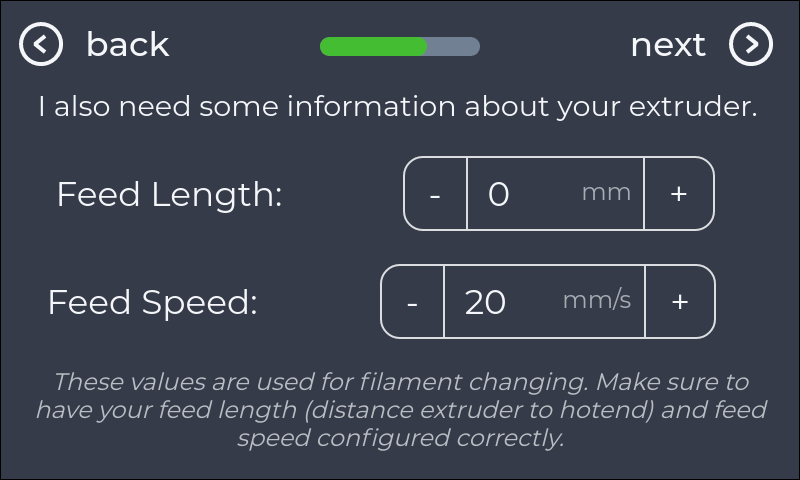The width and height of the screenshot is (800, 480).
Task: Proceed using the 'next' text label
Action: coord(668,45)
